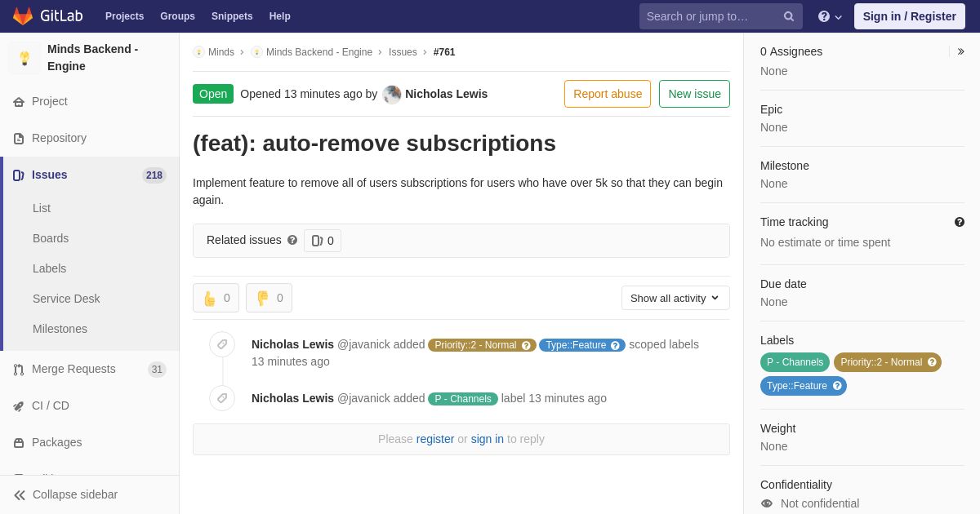
Task: Click Nicholas Lewis author avatar
Action: 392,95
